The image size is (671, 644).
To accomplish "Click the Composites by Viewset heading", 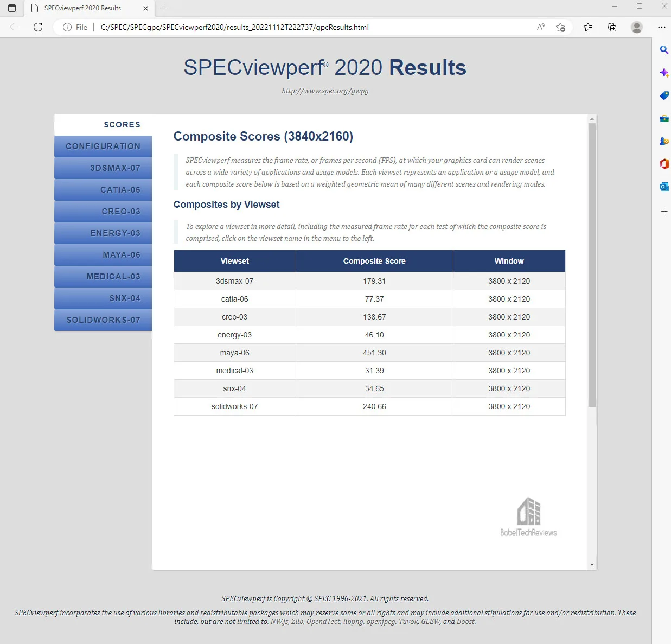I will coord(226,205).
